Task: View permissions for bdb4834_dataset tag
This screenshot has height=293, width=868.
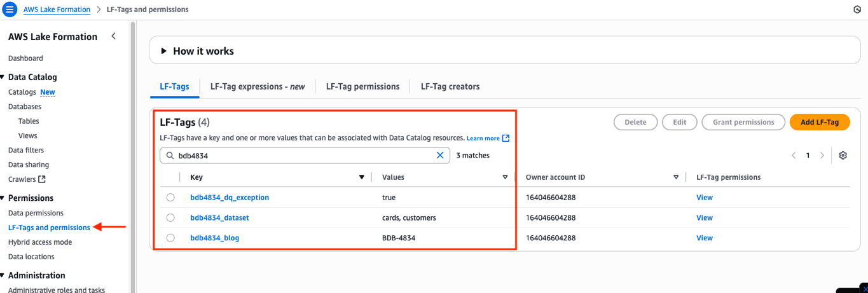Action: tap(704, 217)
